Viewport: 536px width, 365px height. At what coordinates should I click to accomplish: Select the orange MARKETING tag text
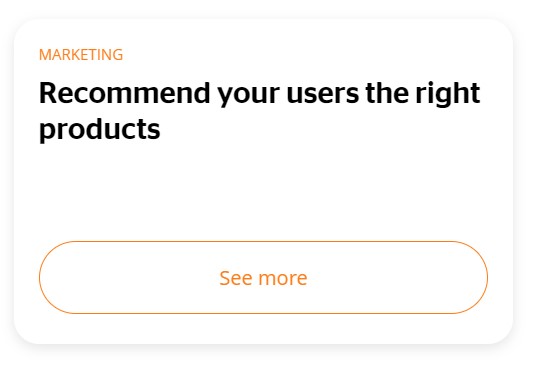tap(81, 55)
